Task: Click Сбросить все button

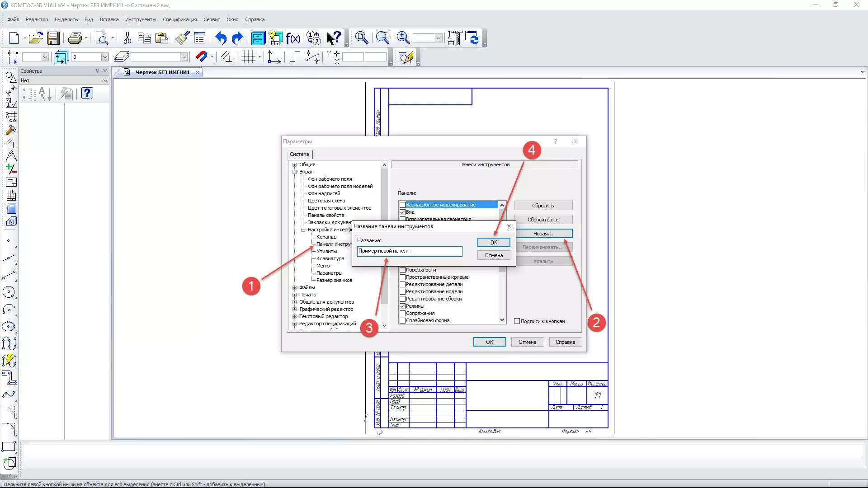Action: coord(543,220)
